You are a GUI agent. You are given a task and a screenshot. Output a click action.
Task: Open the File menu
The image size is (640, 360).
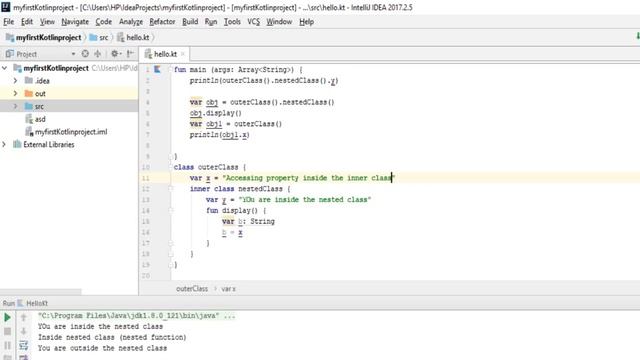(9, 22)
